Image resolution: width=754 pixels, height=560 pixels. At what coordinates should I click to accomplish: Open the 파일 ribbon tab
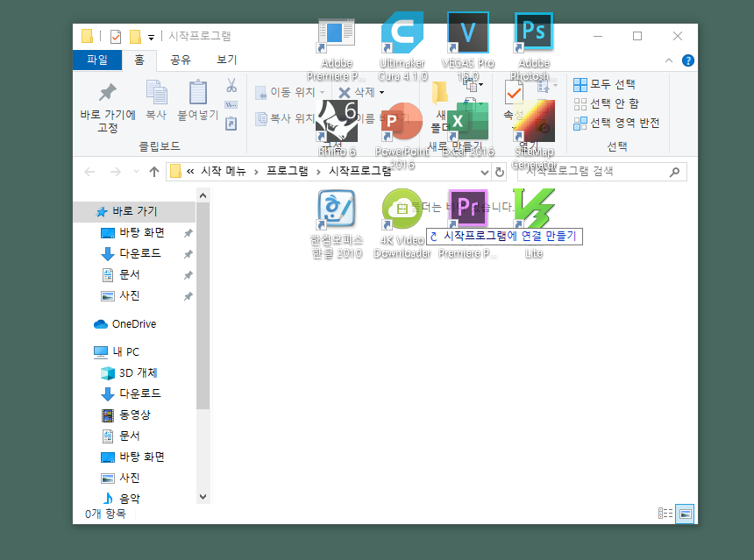click(97, 60)
